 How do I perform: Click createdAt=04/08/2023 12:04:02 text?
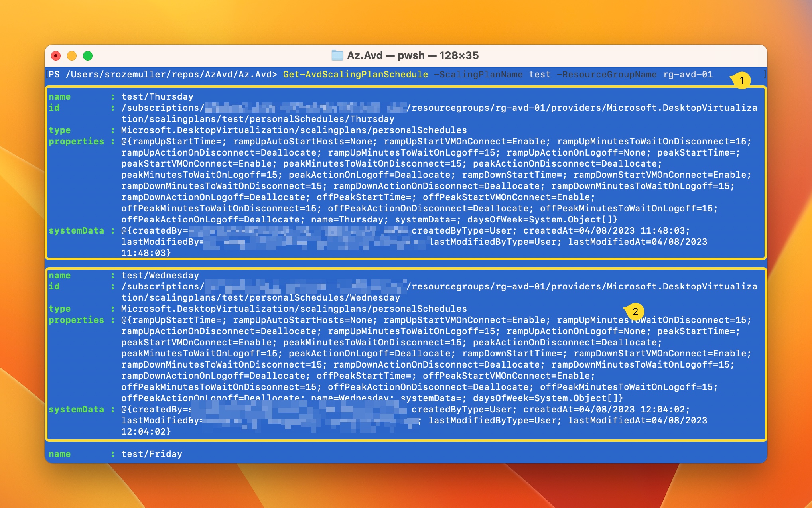(606, 410)
